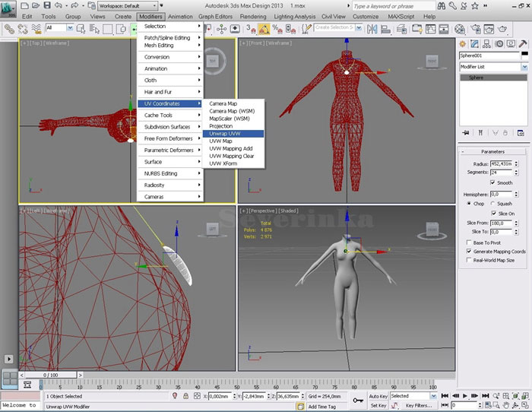The image size is (532, 412).
Task: Click the Align tool icon
Action: pos(385,29)
